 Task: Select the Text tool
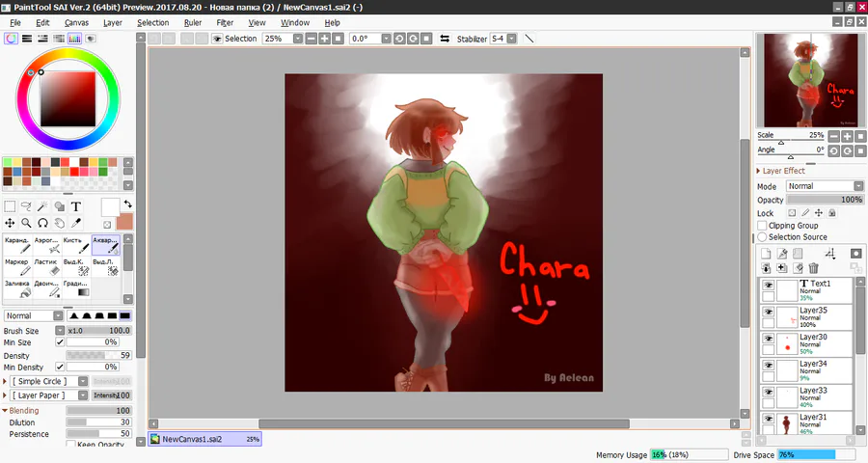pyautogui.click(x=76, y=206)
